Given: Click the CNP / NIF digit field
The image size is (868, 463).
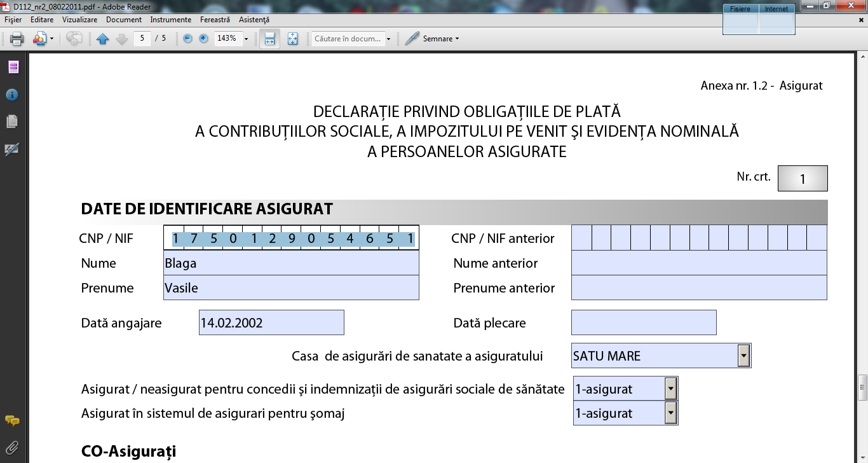Looking at the screenshot, I should tap(291, 238).
